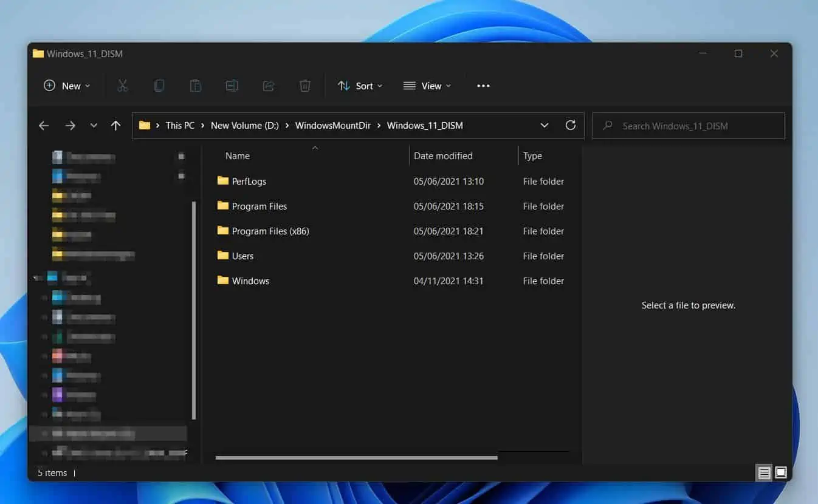
Task: Click the 04/11/2021 14:31 date cell
Action: (449, 281)
